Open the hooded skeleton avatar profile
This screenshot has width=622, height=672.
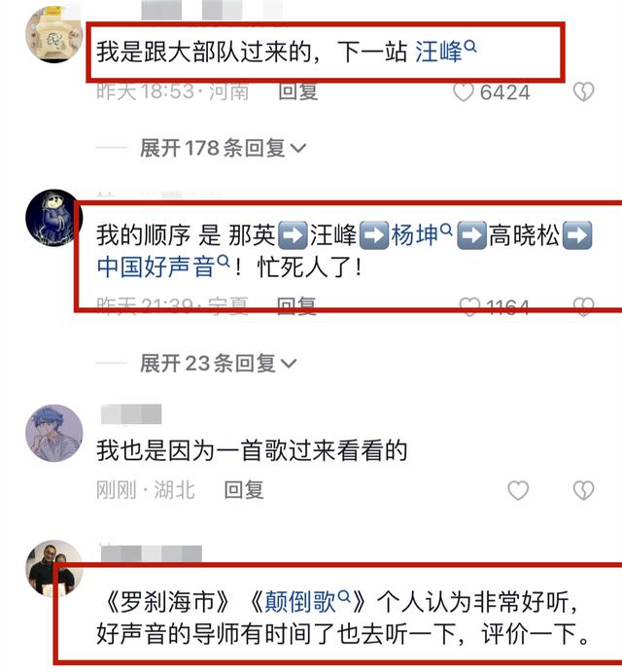pyautogui.click(x=53, y=218)
